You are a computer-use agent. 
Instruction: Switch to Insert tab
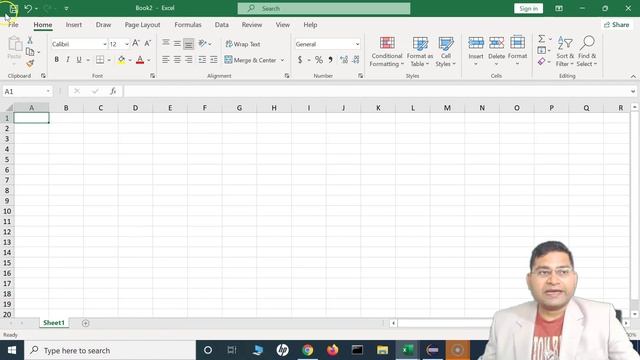click(x=74, y=25)
